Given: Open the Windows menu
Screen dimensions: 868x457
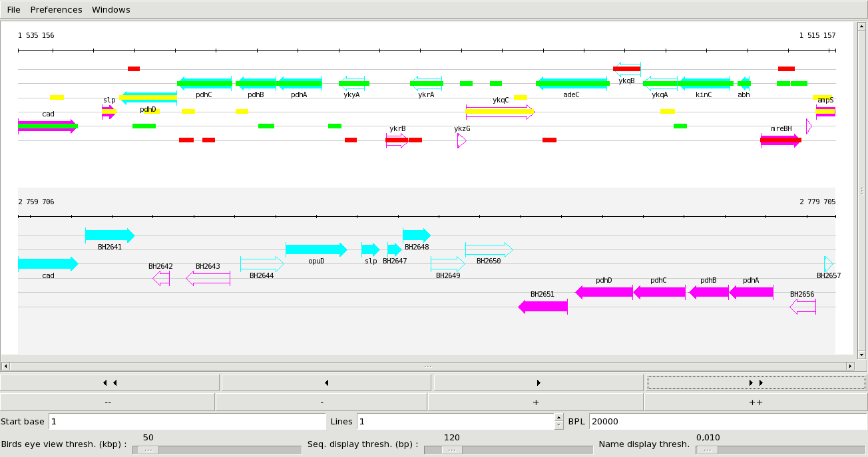Looking at the screenshot, I should 111,10.
